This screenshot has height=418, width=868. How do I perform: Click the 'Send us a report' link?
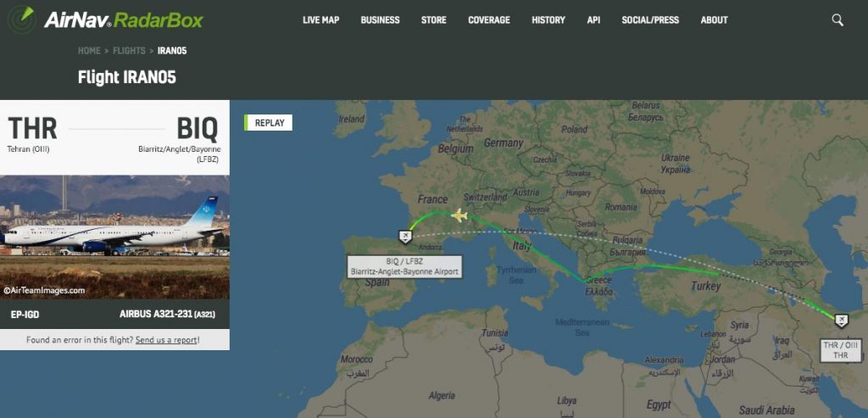(x=166, y=340)
